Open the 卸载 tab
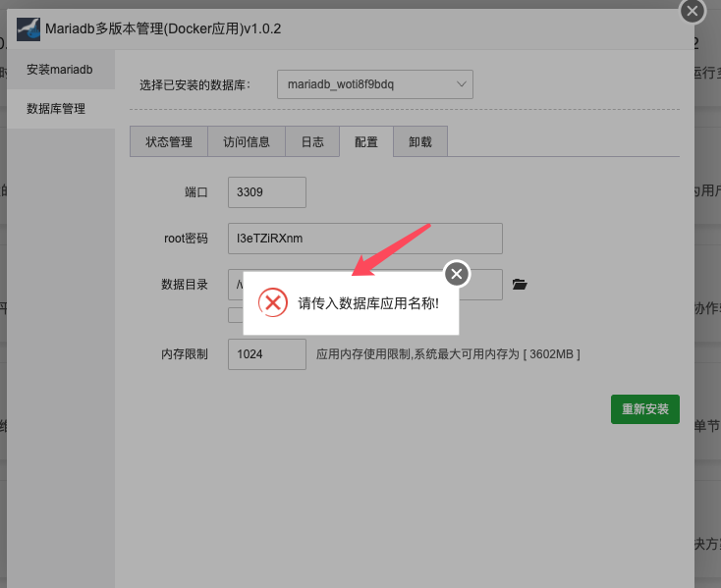721x588 pixels. click(420, 142)
